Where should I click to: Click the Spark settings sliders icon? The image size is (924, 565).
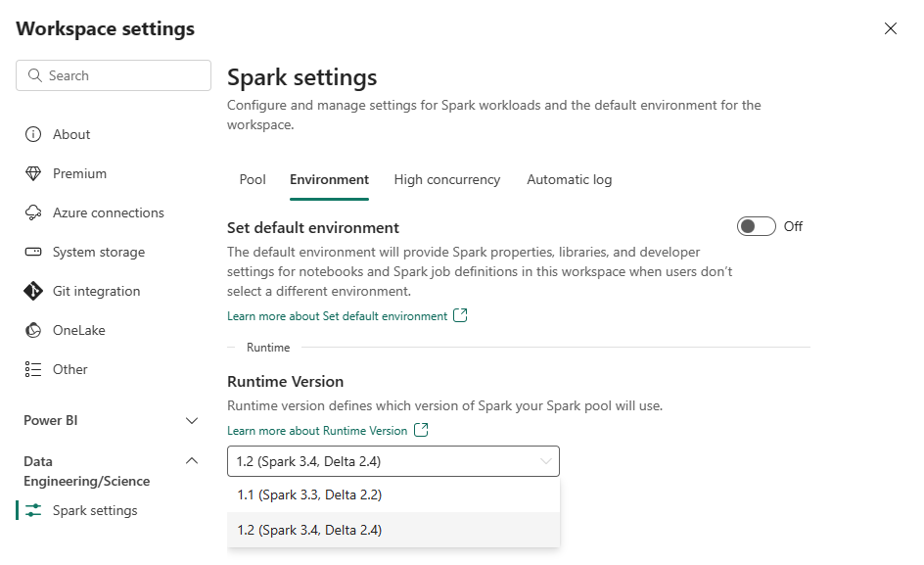(x=33, y=510)
